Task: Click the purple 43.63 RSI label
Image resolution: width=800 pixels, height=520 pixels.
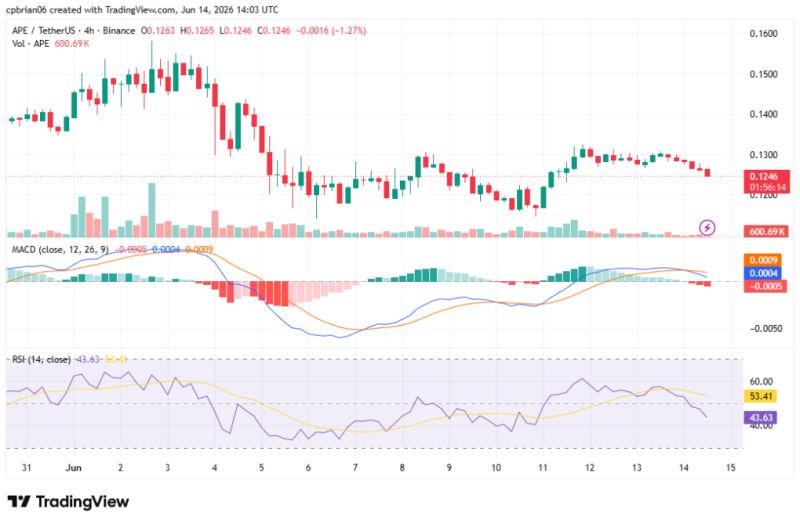Action: coord(761,417)
